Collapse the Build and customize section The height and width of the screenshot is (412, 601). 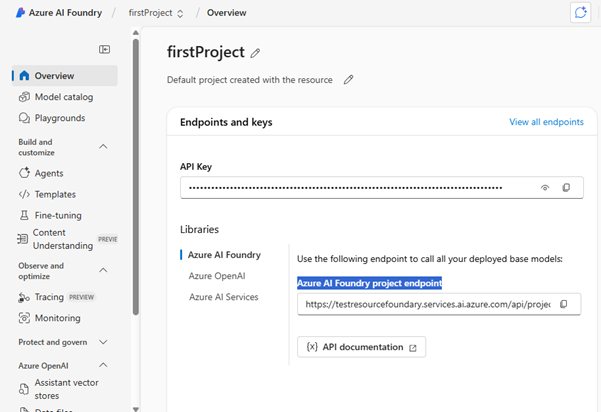click(x=103, y=147)
